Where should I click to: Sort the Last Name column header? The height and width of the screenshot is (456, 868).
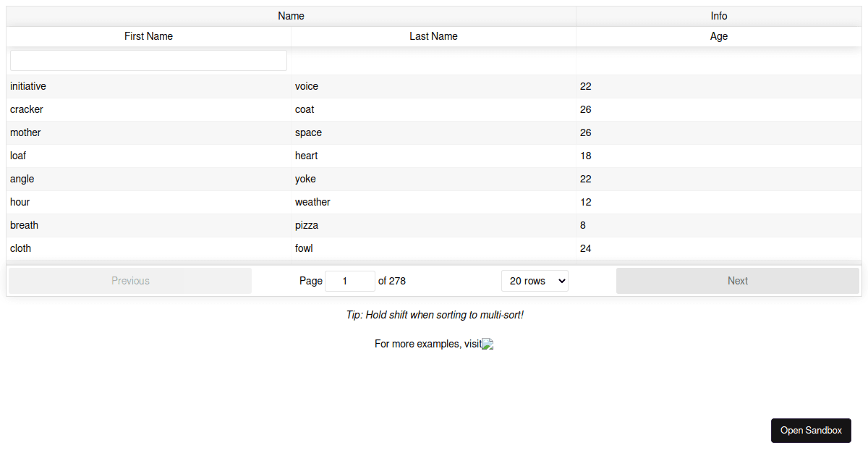coord(433,36)
